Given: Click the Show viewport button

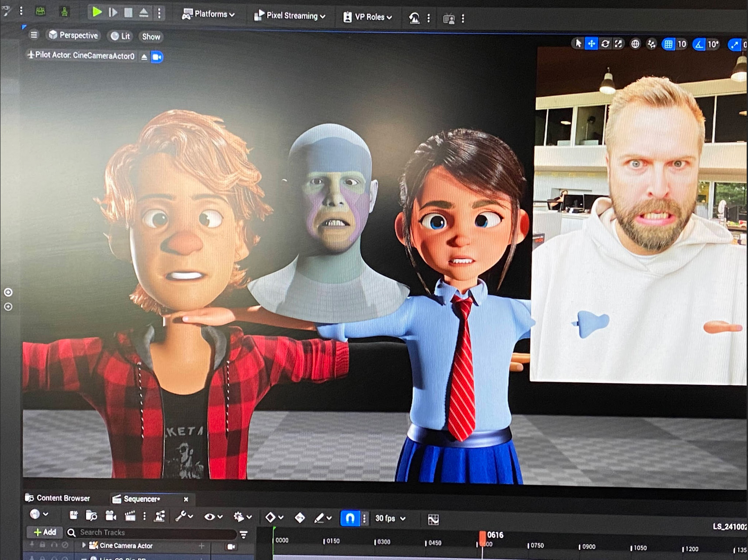Looking at the screenshot, I should click(151, 37).
